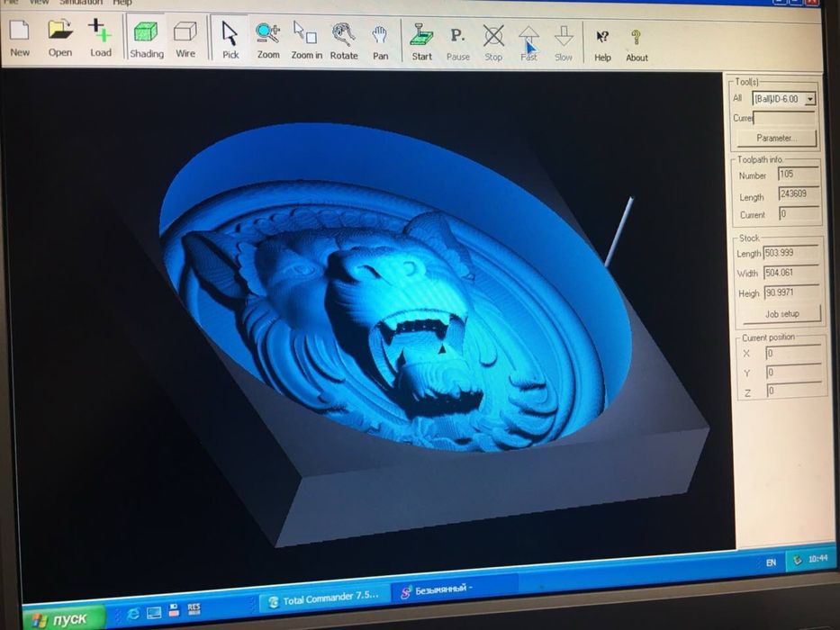The image size is (840, 630).
Task: Choose the Zoom in window tool
Action: (306, 40)
